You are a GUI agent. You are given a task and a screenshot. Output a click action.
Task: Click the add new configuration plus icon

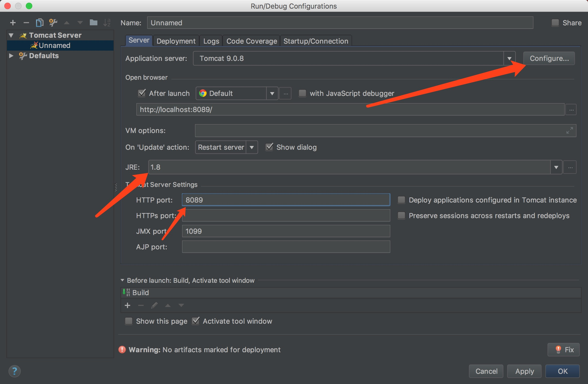(x=13, y=23)
